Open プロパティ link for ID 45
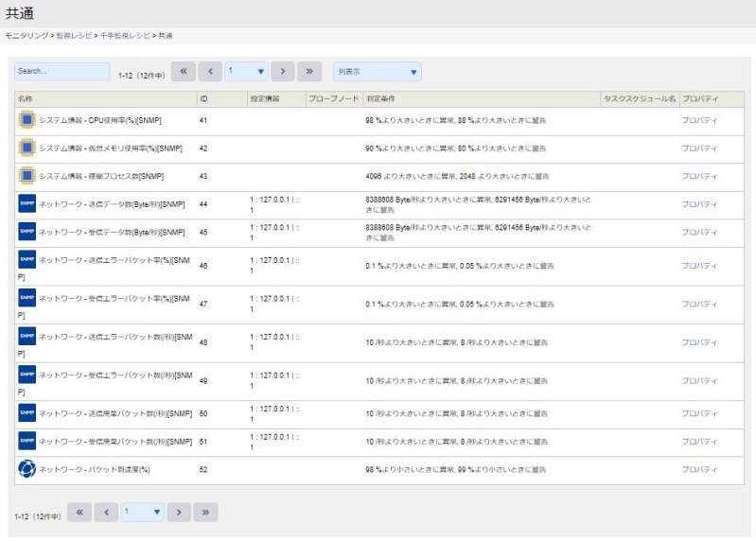 click(699, 233)
